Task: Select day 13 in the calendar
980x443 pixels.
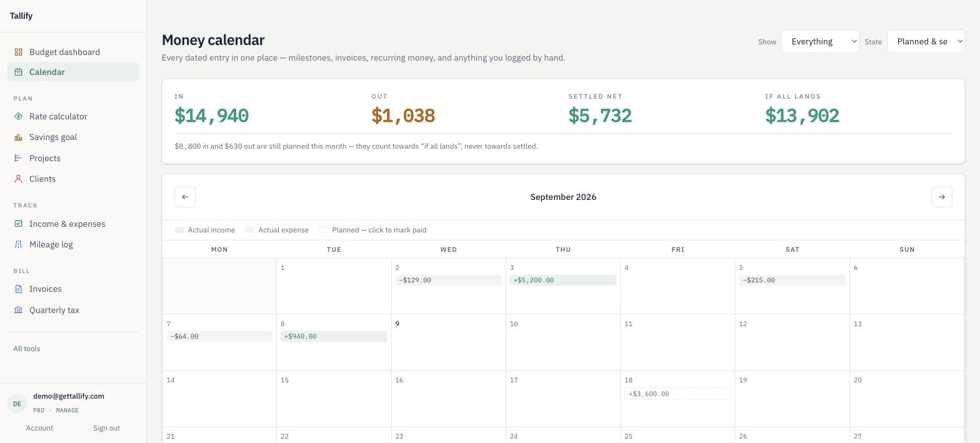Action: [x=907, y=342]
